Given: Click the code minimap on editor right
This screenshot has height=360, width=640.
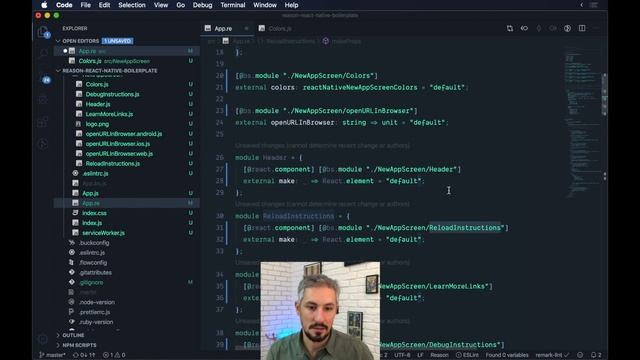Looking at the screenshot, I should [x=582, y=122].
